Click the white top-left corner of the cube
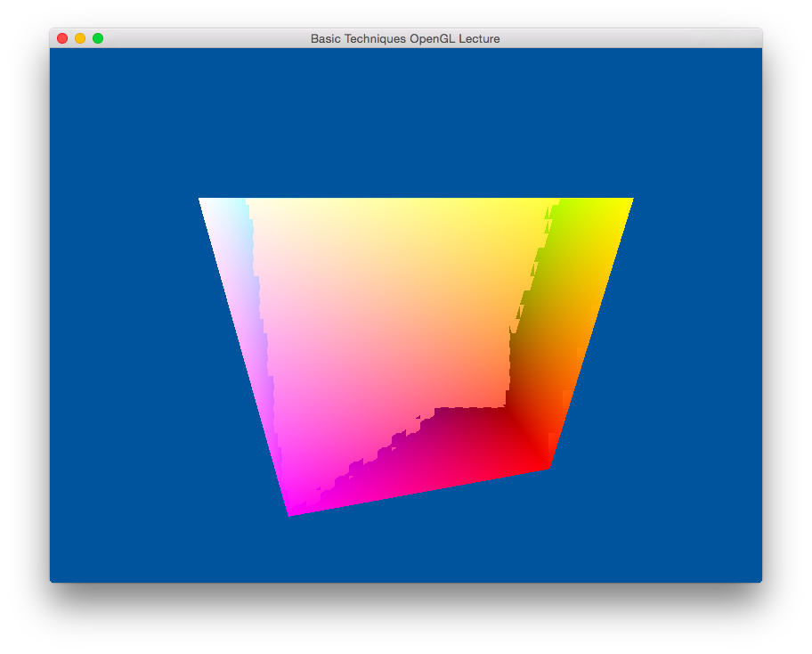Screen dimensions: 812x654 pyautogui.click(x=205, y=202)
